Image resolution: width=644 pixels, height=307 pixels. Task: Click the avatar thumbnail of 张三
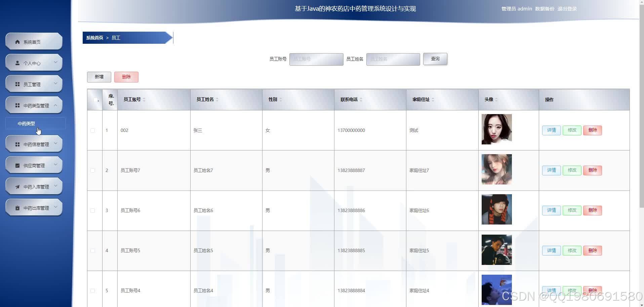496,129
